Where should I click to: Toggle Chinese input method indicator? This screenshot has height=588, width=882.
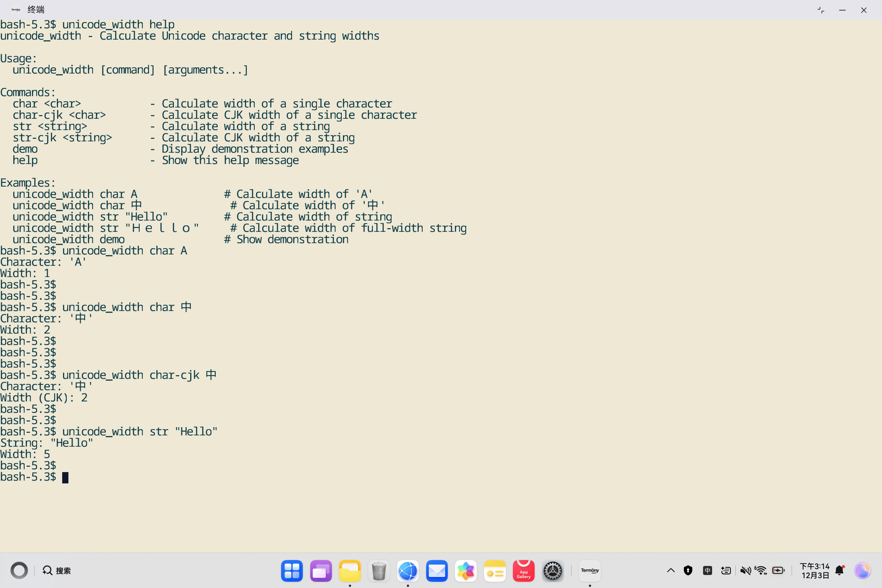pyautogui.click(x=707, y=571)
